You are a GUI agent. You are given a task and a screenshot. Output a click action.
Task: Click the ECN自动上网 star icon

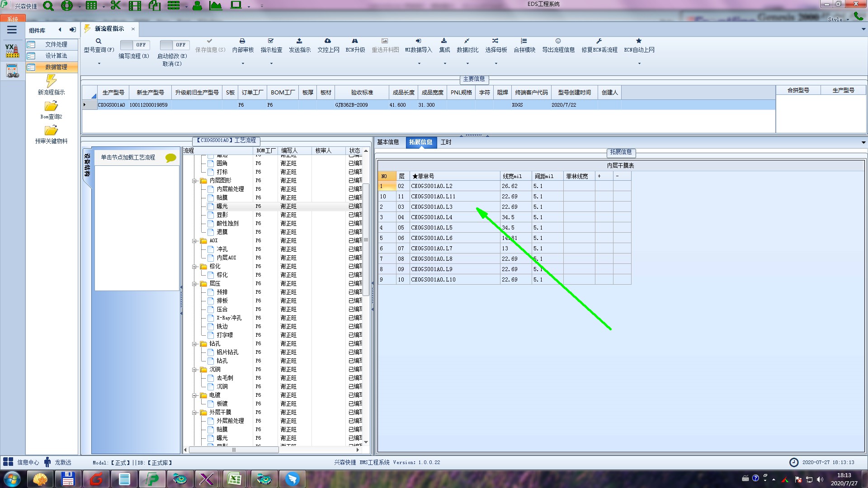click(x=639, y=41)
